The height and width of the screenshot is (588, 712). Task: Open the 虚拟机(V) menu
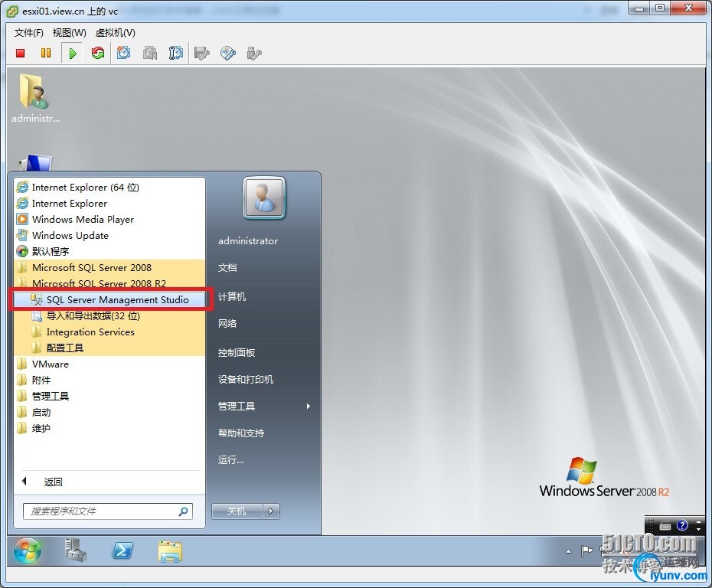[116, 33]
